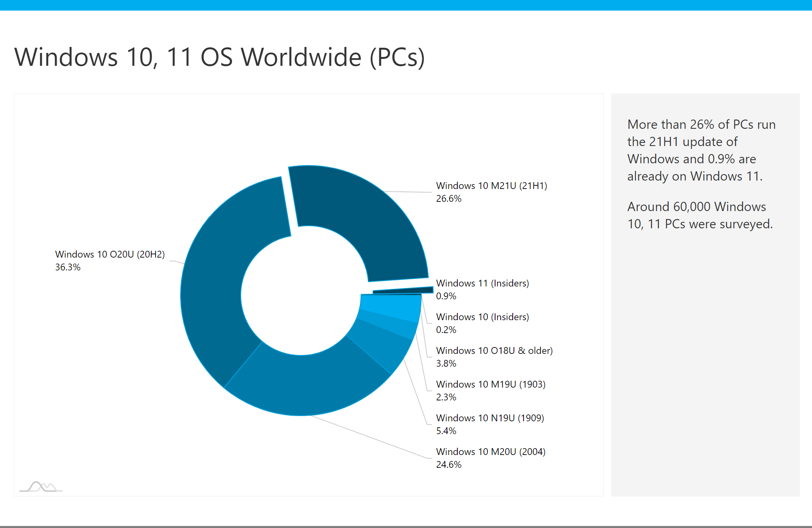
Task: Click the 'Windows 11 (Insiders)' legend text
Action: (x=483, y=283)
